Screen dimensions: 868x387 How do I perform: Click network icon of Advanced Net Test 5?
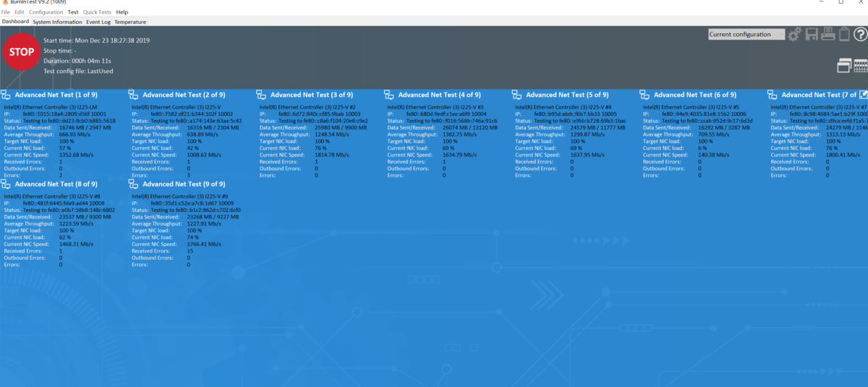pyautogui.click(x=516, y=95)
